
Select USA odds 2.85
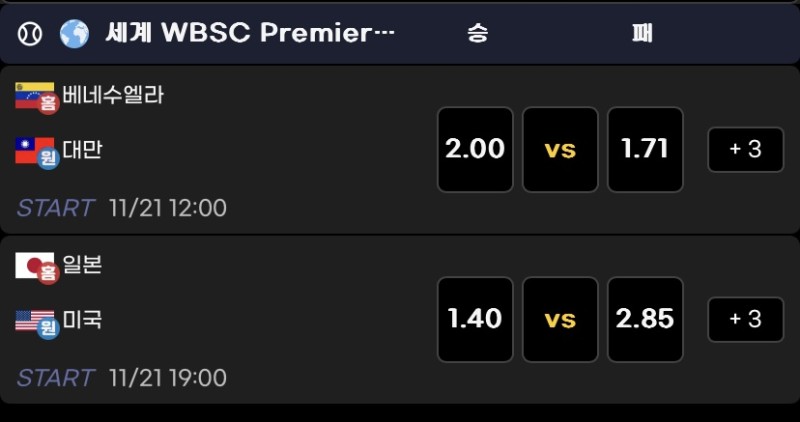[645, 319]
